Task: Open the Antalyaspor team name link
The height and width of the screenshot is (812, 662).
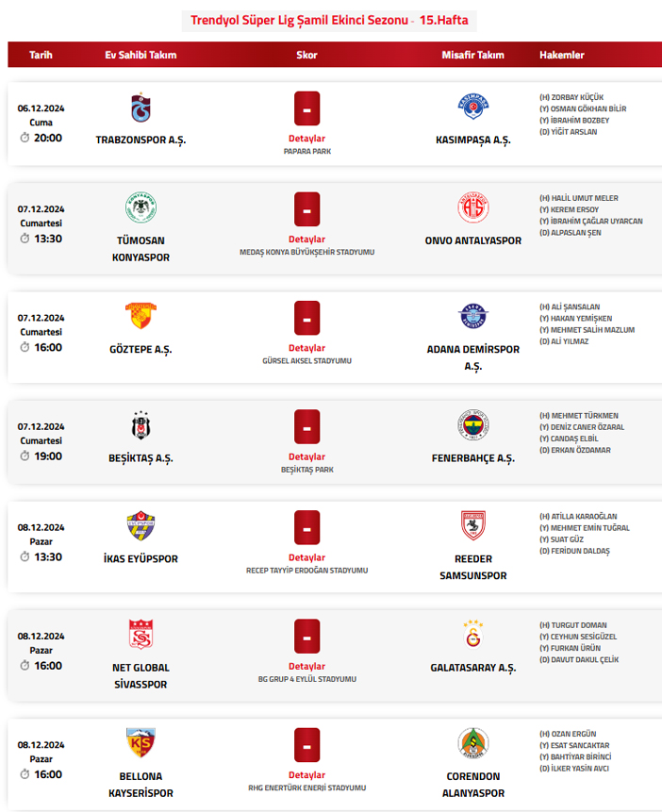Action: pos(472,240)
